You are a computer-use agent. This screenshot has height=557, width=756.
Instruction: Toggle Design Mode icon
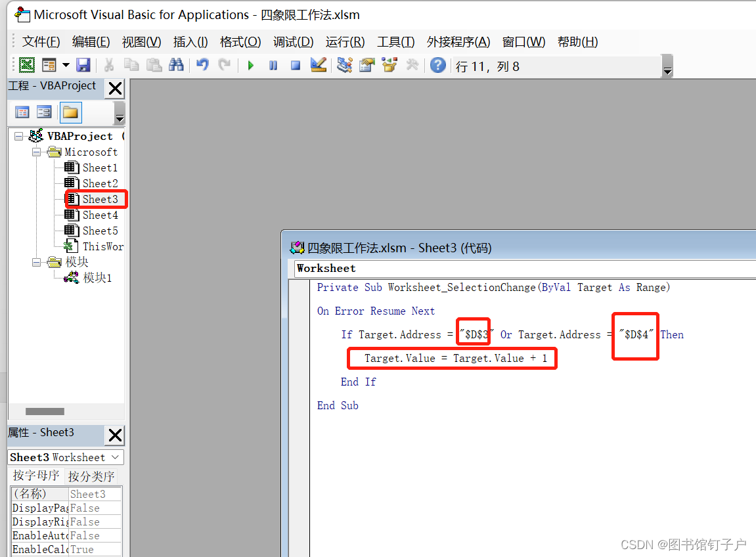318,65
